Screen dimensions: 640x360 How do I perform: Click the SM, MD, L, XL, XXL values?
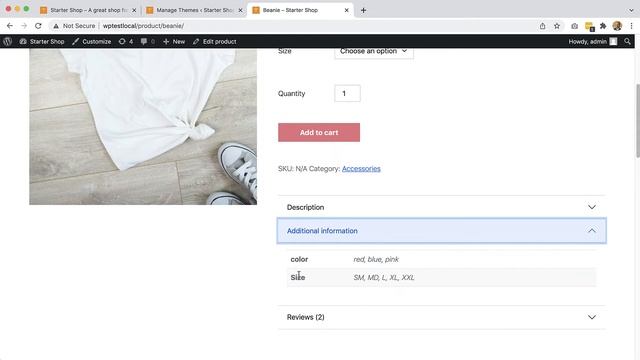[x=384, y=278]
